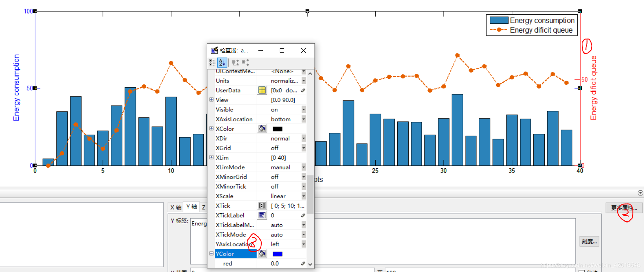Image resolution: width=644 pixels, height=272 pixels.
Task: Click the black XColor swatch
Action: (277, 129)
